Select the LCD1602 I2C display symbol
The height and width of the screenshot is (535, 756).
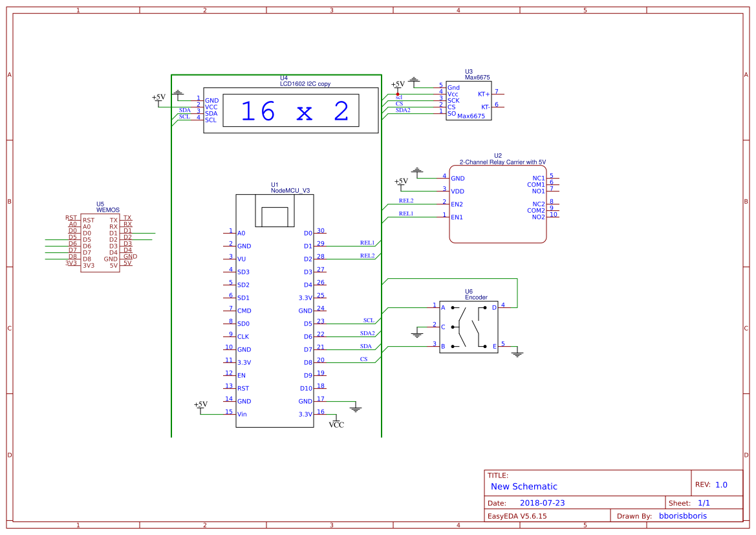pyautogui.click(x=290, y=110)
